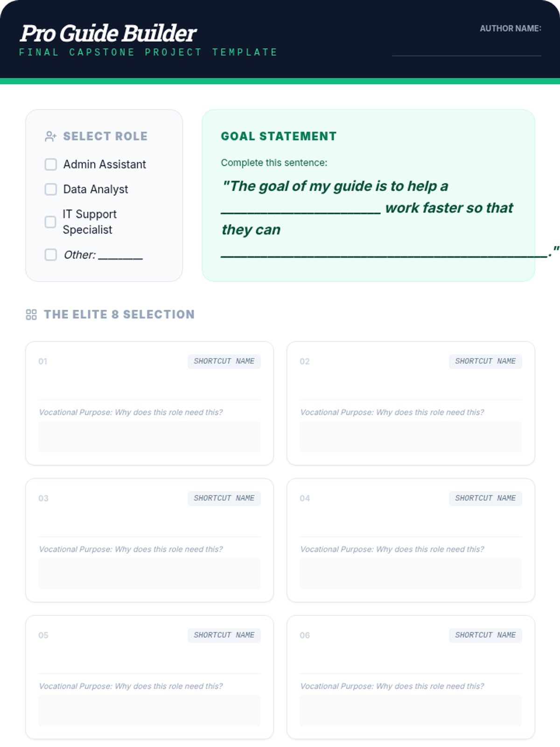Tick the Data Analyst checkbox
The width and height of the screenshot is (560, 747).
pos(50,189)
